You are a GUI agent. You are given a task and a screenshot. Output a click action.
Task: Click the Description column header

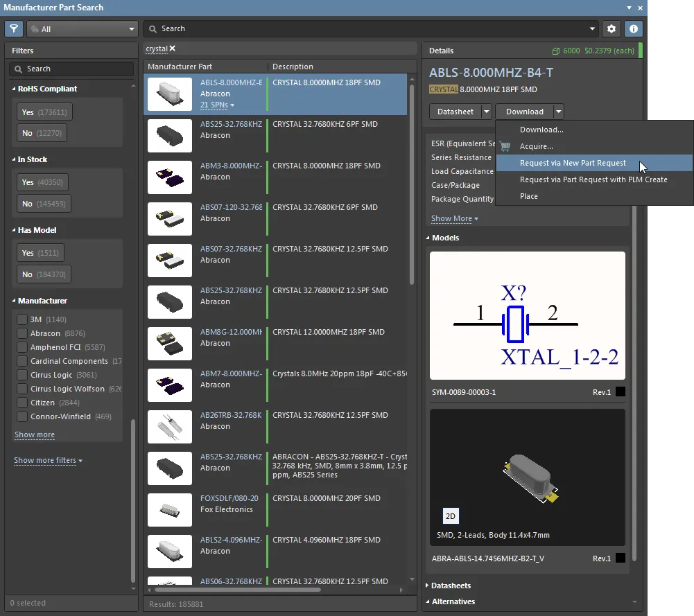coord(342,67)
